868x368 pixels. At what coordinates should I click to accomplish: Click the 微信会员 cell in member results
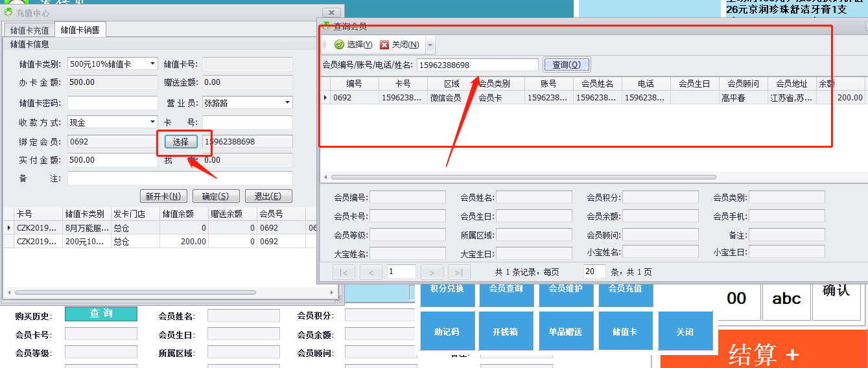[452, 98]
